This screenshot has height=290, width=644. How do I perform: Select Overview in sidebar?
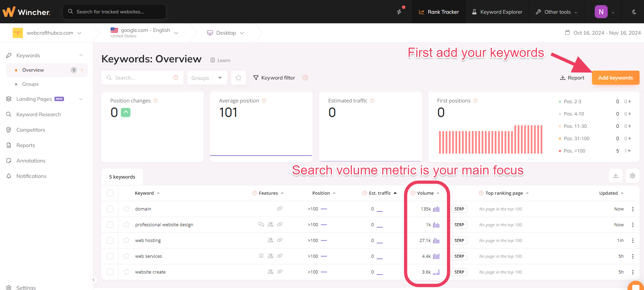pyautogui.click(x=47, y=70)
